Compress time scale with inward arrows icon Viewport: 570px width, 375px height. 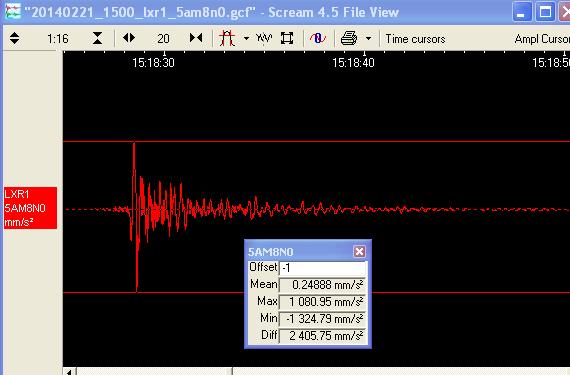[x=196, y=38]
